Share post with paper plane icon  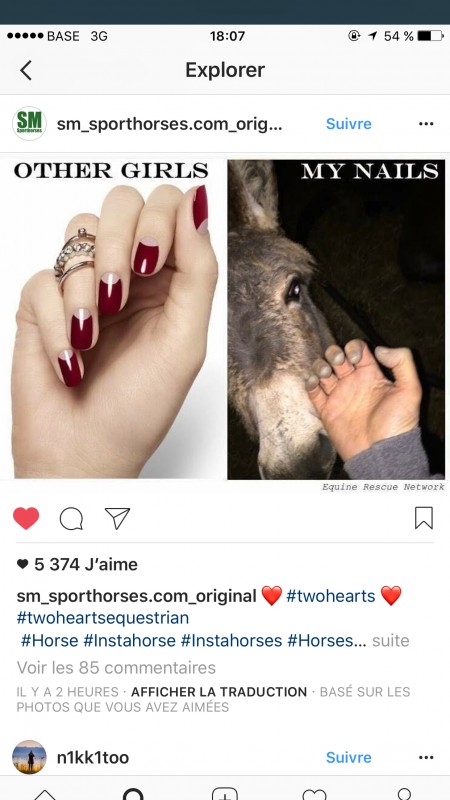click(117, 518)
